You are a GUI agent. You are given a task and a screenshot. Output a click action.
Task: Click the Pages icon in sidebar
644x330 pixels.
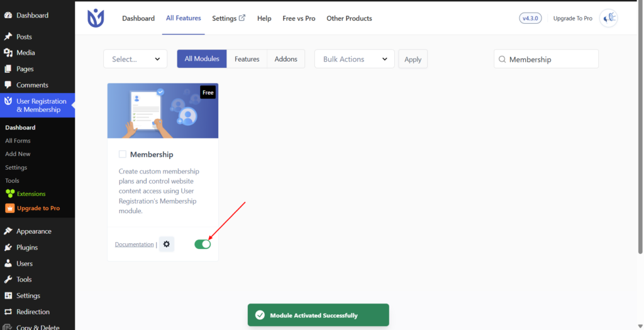point(8,69)
